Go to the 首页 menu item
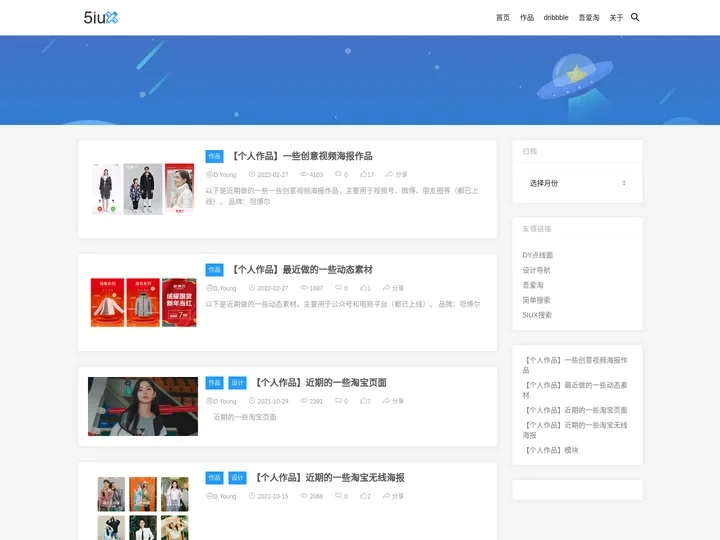720x540 pixels. [x=503, y=17]
